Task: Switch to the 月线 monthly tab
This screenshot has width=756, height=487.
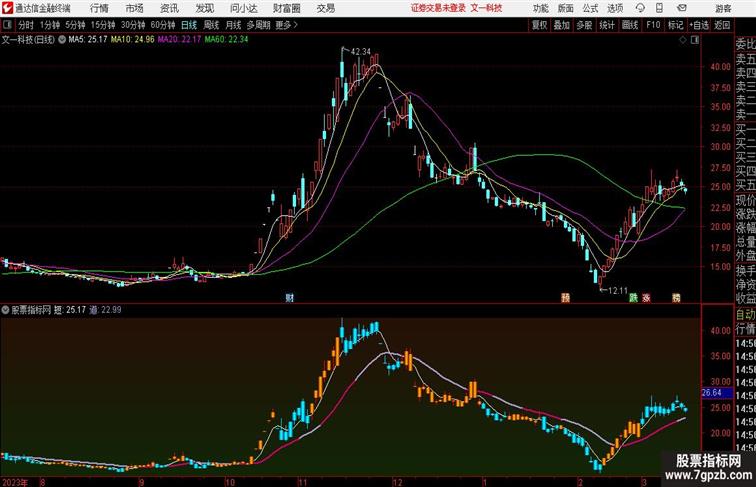Action: (x=233, y=25)
